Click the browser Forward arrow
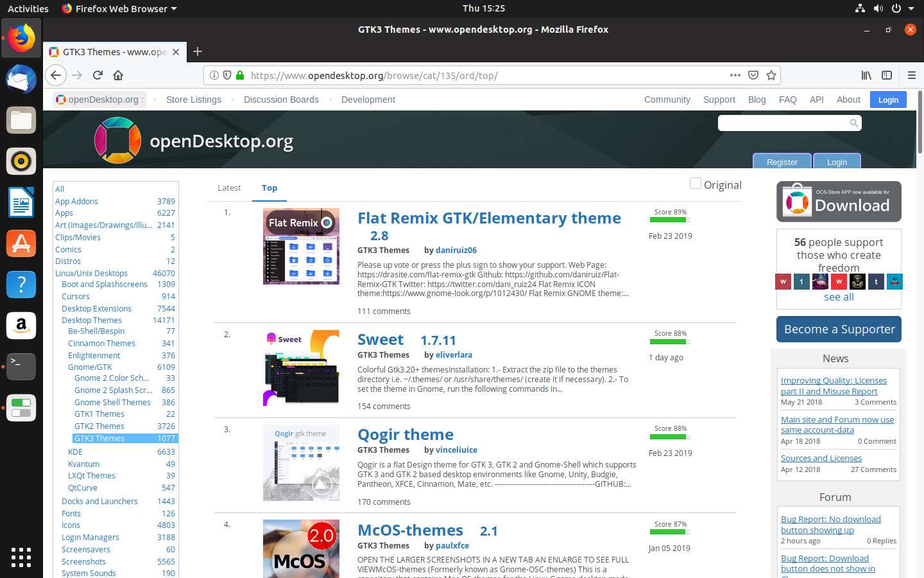Image resolution: width=924 pixels, height=578 pixels. [77, 75]
